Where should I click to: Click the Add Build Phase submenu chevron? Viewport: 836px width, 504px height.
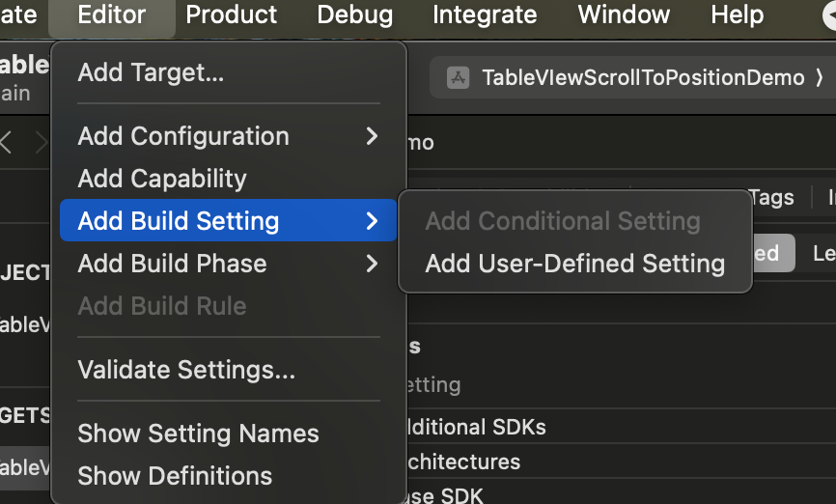click(x=372, y=264)
